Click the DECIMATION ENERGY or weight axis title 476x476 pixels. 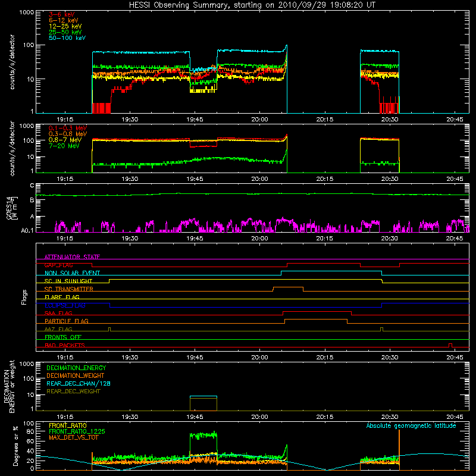[9, 386]
